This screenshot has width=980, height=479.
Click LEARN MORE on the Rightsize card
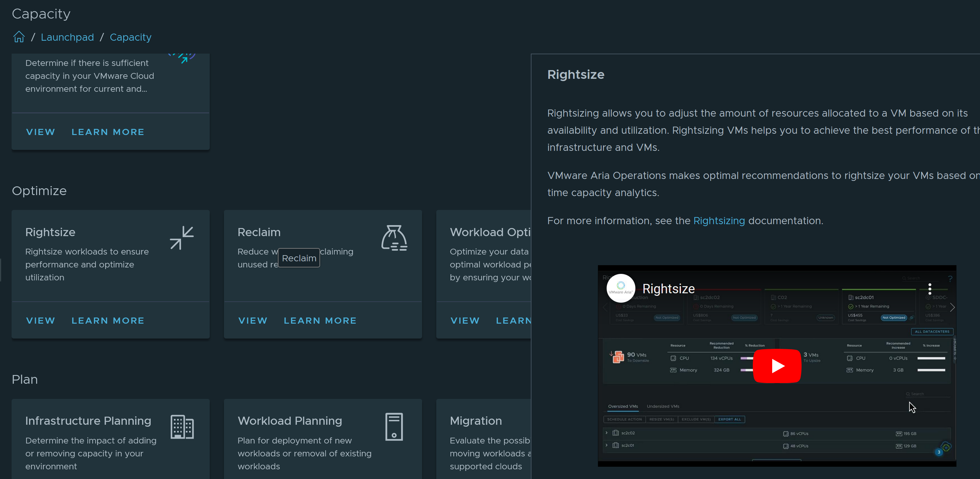pos(108,321)
